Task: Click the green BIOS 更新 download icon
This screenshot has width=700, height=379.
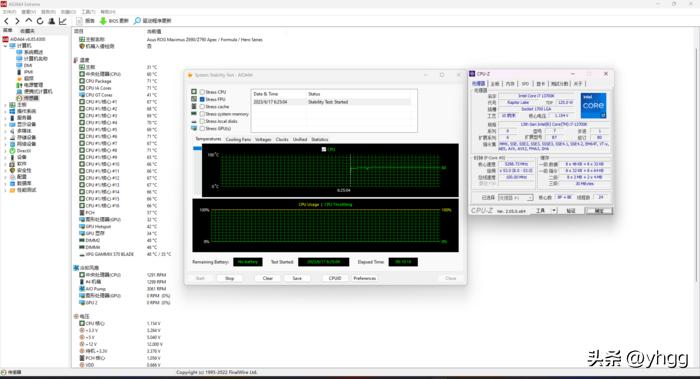Action: (103, 21)
